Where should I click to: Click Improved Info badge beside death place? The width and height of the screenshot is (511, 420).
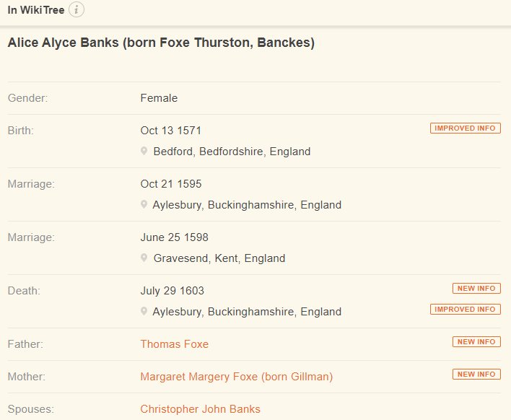466,309
